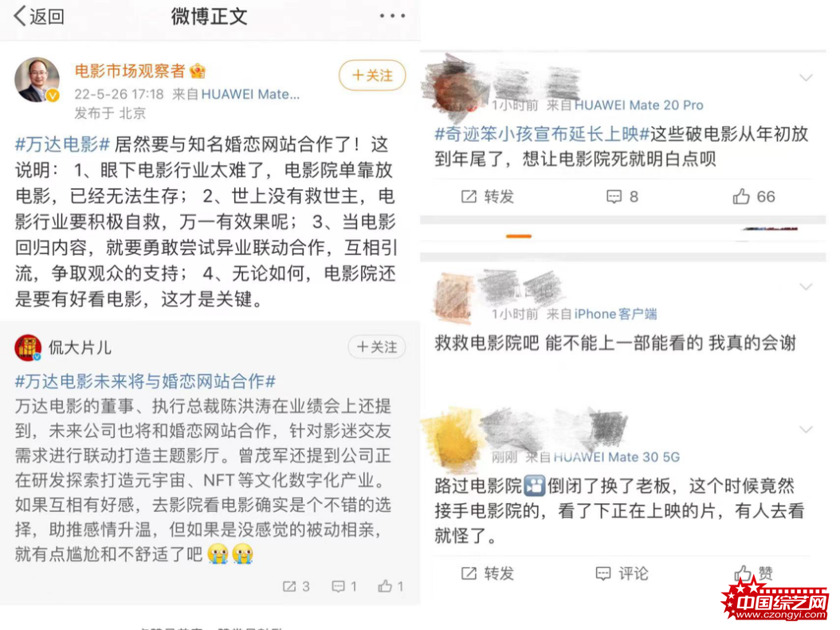
Task: Follow 电影市场观察者 with 关注 button
Action: 372,75
